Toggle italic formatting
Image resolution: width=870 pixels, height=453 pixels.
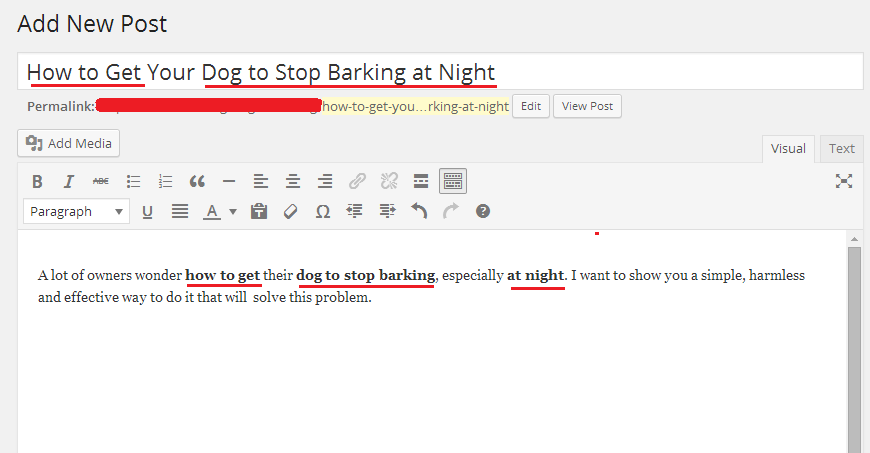[x=69, y=182]
